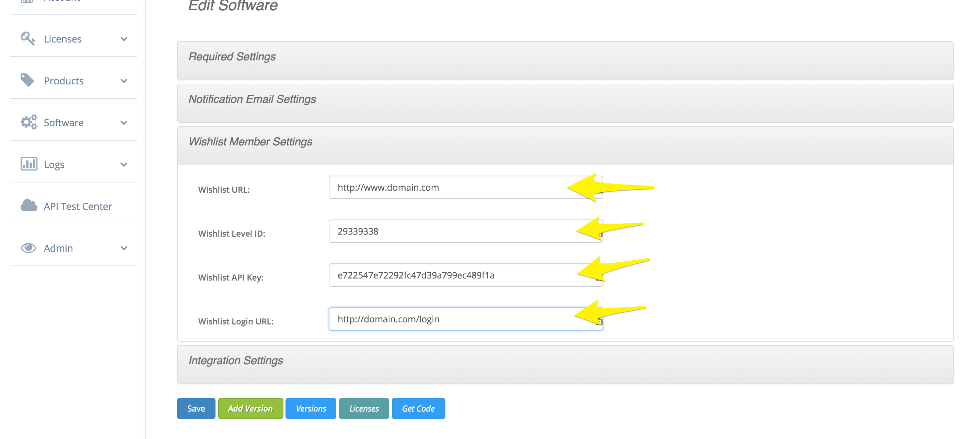Click the API Test Center cloud icon
The height and width of the screenshot is (439, 980).
click(29, 205)
